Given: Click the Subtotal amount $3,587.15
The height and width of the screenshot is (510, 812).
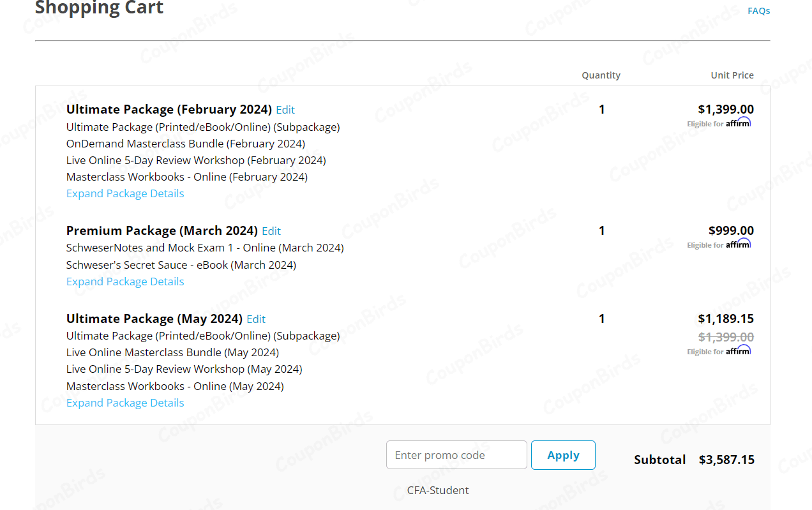Looking at the screenshot, I should (x=726, y=460).
